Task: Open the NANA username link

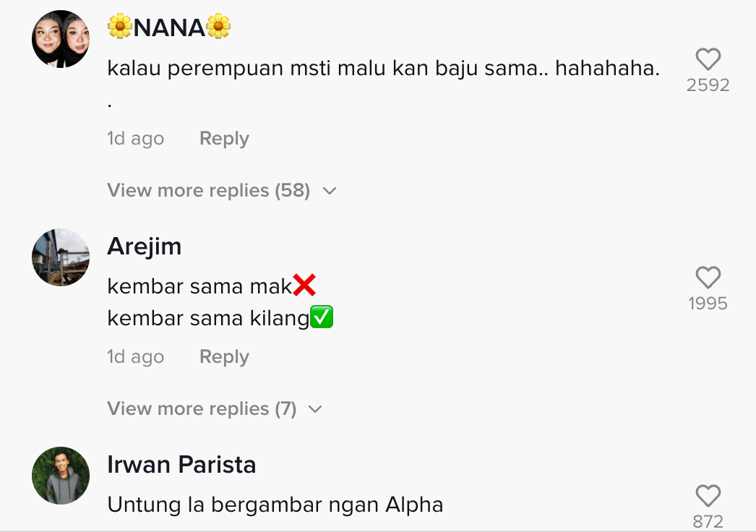Action: point(169,27)
